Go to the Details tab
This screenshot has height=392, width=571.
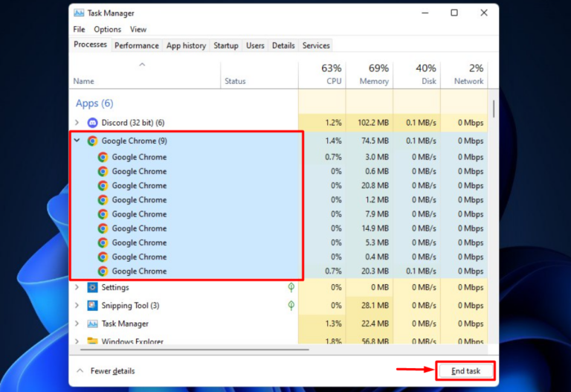pyautogui.click(x=283, y=45)
